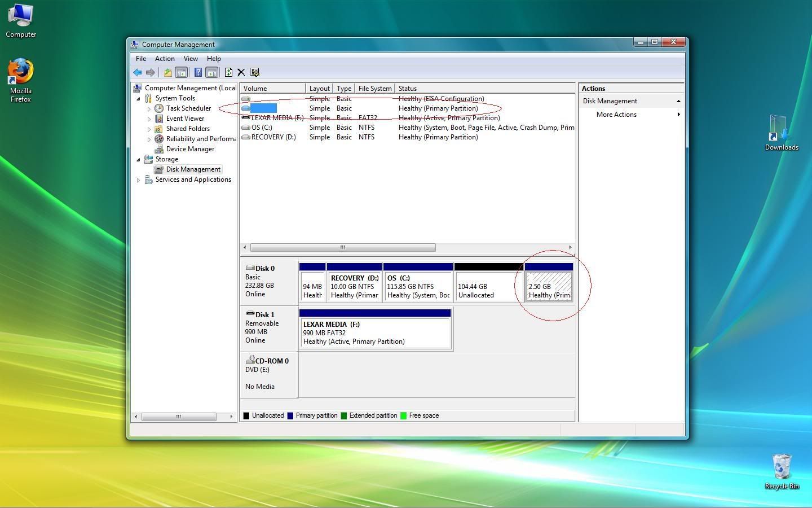The height and width of the screenshot is (508, 812).
Task: Click the Up One Level folder icon
Action: click(x=167, y=72)
